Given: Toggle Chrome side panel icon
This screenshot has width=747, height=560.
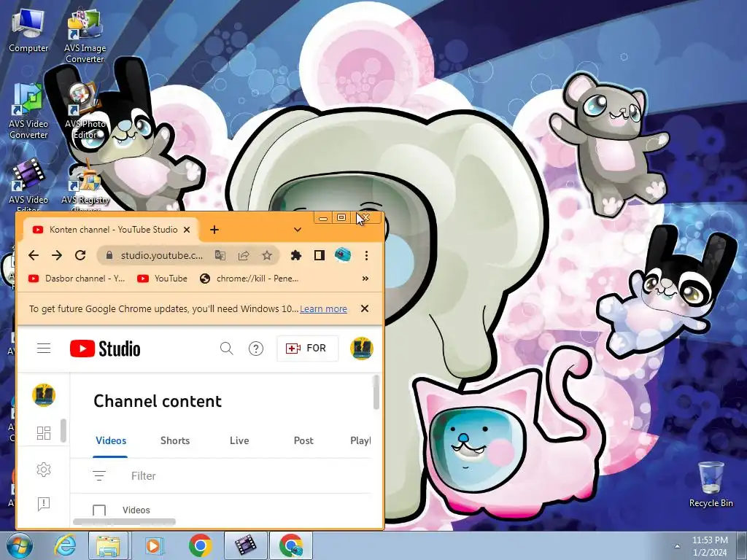Looking at the screenshot, I should tap(320, 255).
